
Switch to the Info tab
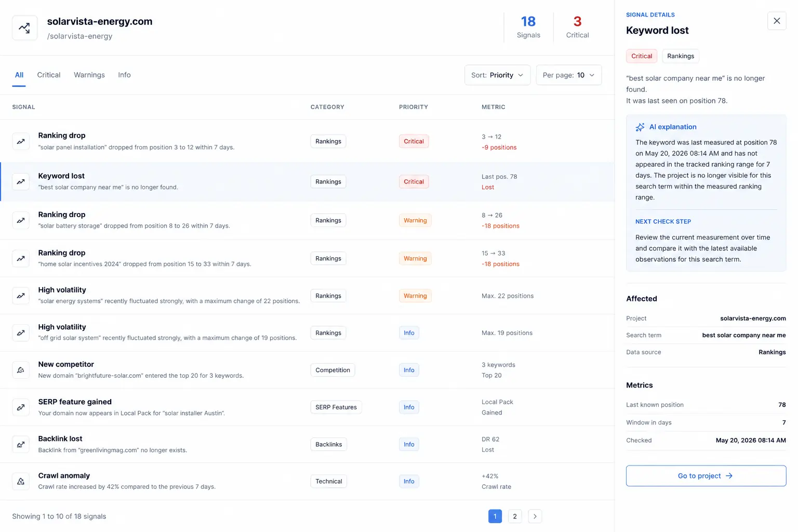(124, 75)
